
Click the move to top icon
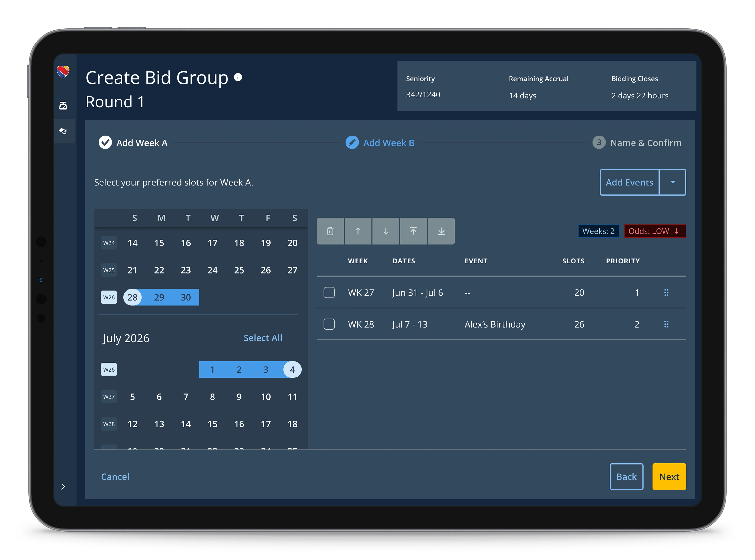414,231
